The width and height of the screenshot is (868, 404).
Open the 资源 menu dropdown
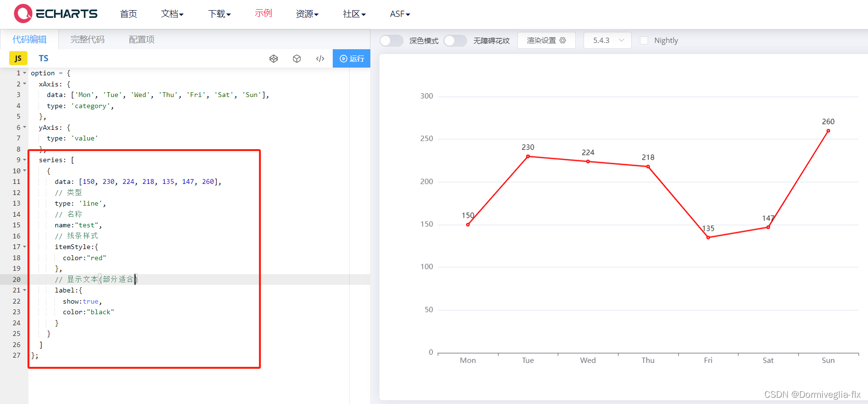click(307, 14)
